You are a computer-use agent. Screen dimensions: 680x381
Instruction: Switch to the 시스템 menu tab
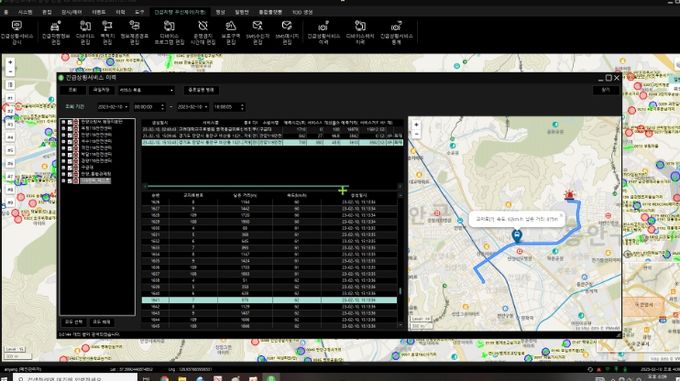25,12
